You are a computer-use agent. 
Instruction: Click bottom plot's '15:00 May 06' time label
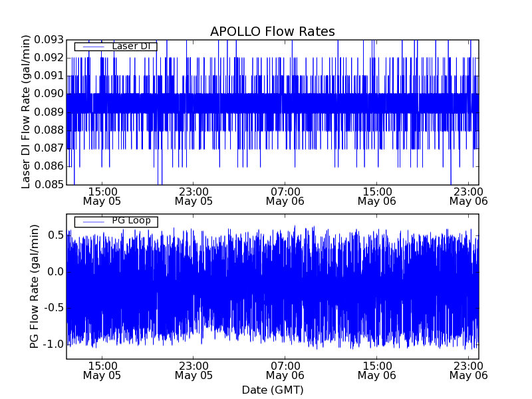377,370
